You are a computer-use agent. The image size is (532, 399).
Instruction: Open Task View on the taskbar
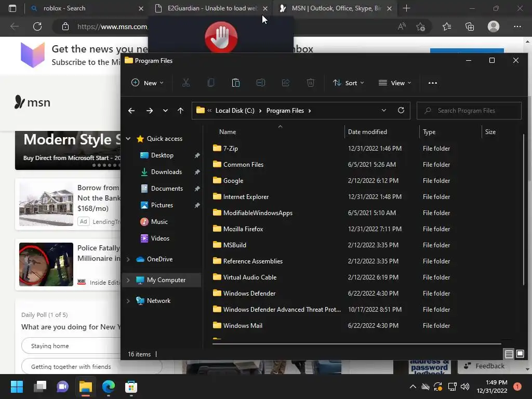(40, 387)
